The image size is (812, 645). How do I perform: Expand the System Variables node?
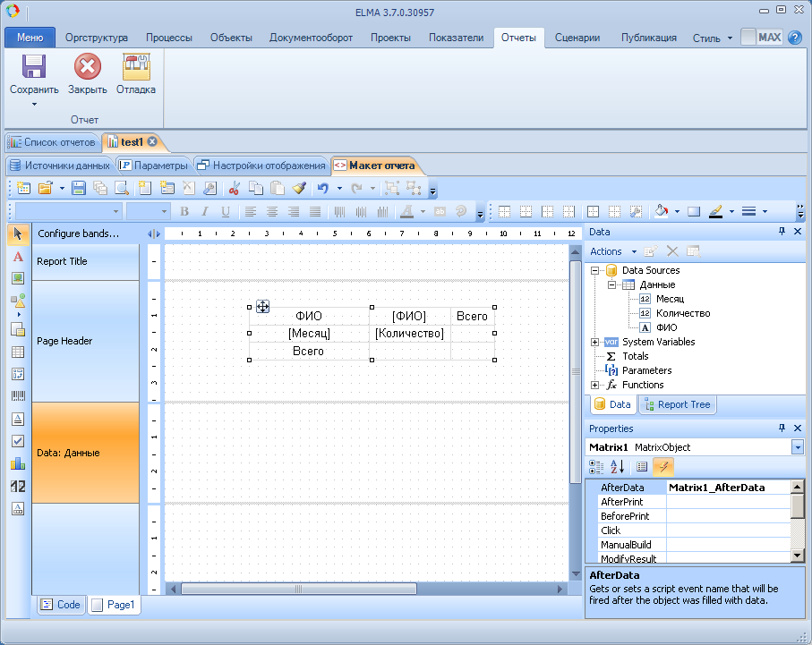[595, 342]
